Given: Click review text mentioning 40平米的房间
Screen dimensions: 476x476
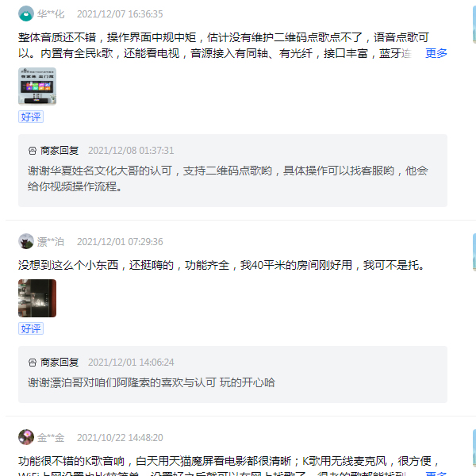Looking at the screenshot, I should (221, 265).
